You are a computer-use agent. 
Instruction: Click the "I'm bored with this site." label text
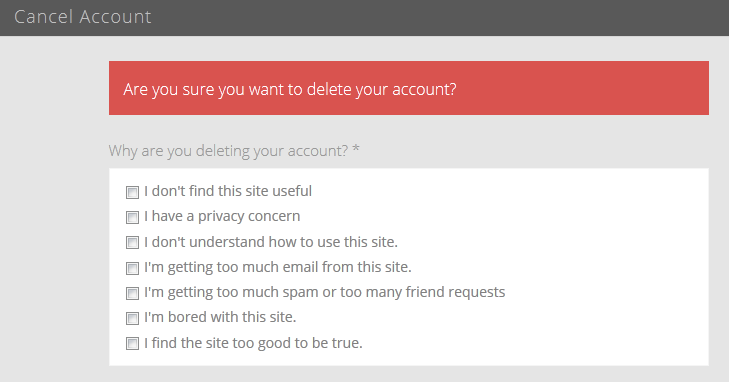pos(220,317)
